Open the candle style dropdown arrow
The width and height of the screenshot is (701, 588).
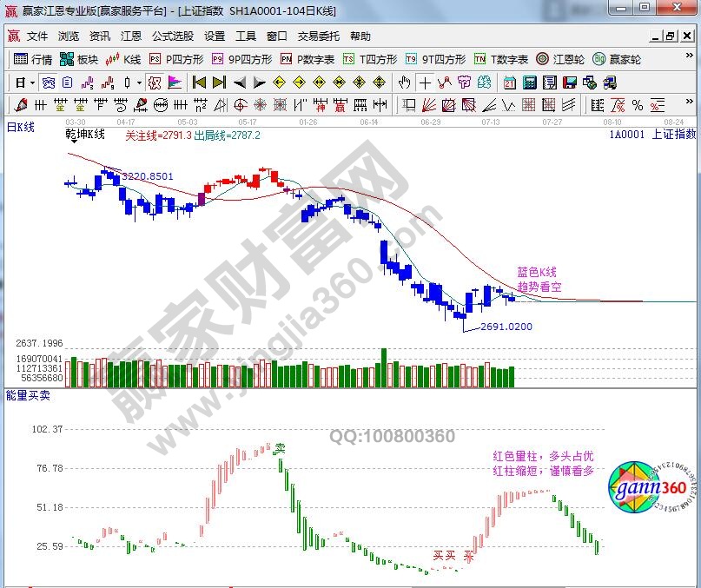[x=140, y=83]
